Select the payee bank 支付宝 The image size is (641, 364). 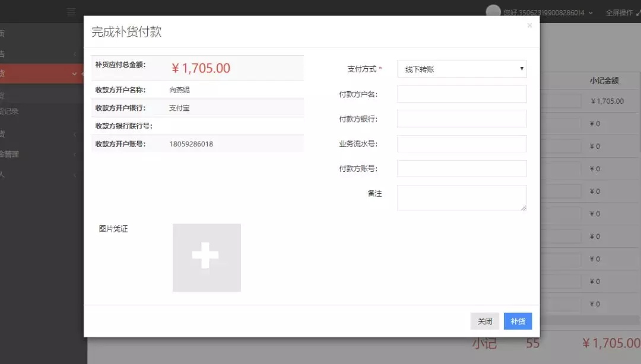(x=179, y=108)
